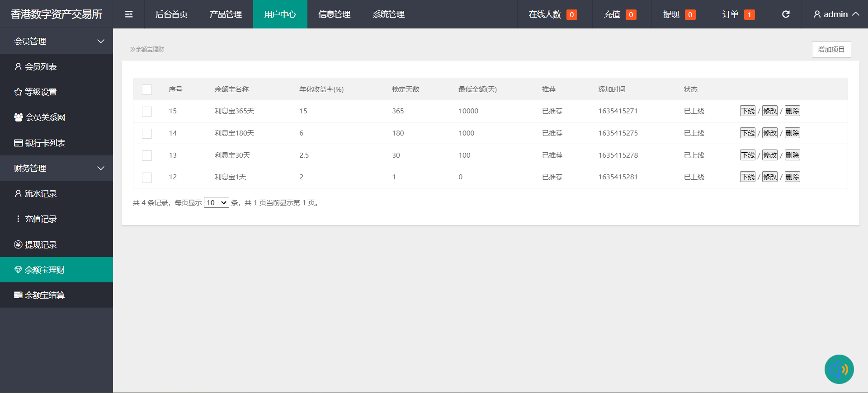This screenshot has width=868, height=393.
Task: Switch to the 产品管理 tab
Action: pyautogui.click(x=226, y=14)
